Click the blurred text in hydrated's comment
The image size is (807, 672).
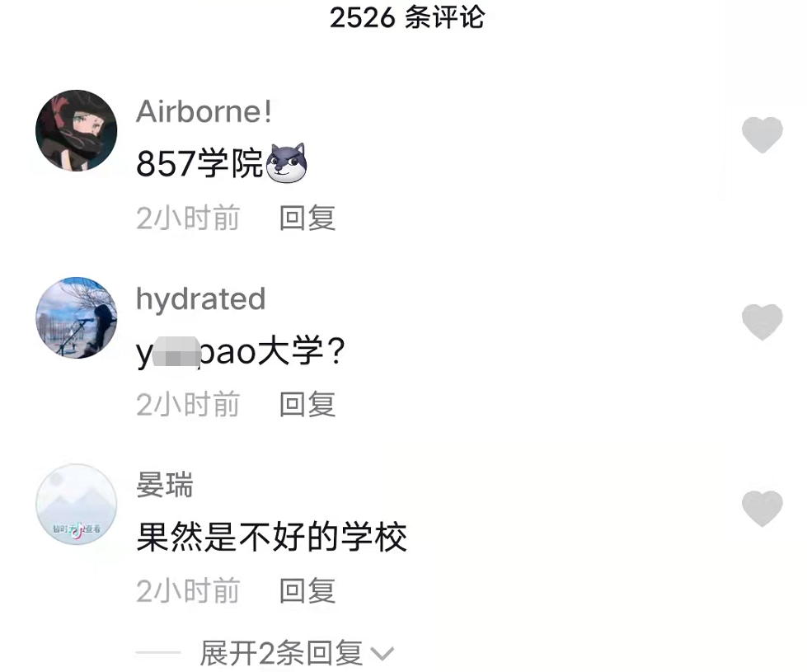(176, 352)
